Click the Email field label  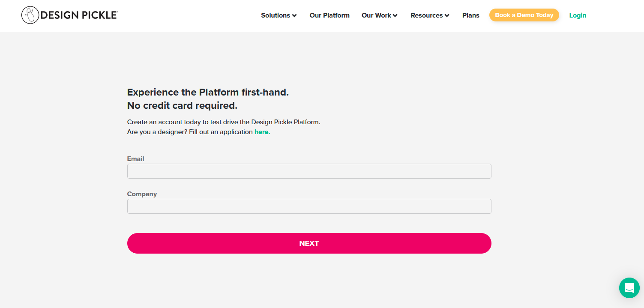click(135, 159)
